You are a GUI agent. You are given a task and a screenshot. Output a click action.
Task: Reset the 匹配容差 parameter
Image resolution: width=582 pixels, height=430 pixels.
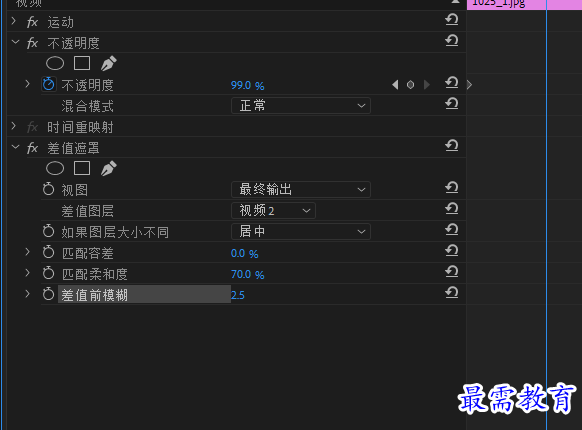pos(452,251)
